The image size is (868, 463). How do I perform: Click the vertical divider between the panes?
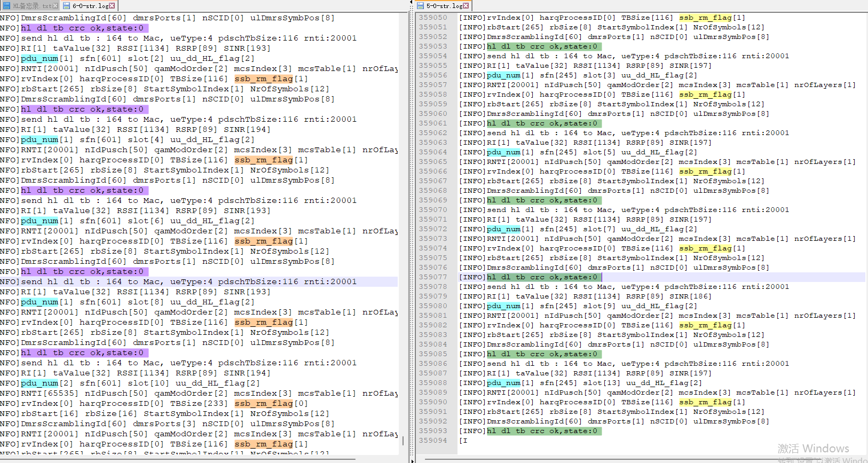[411, 230]
